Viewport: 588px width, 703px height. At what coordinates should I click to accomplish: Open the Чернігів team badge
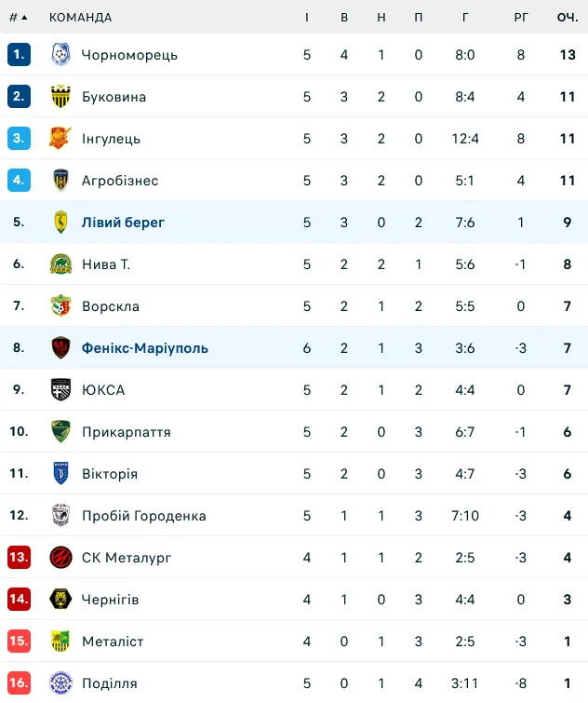click(60, 599)
